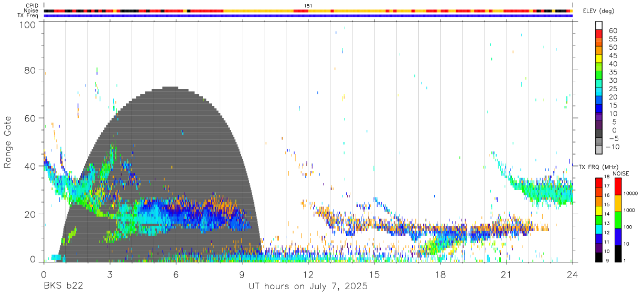Click the Range Gate y-axis label

(x=8, y=141)
